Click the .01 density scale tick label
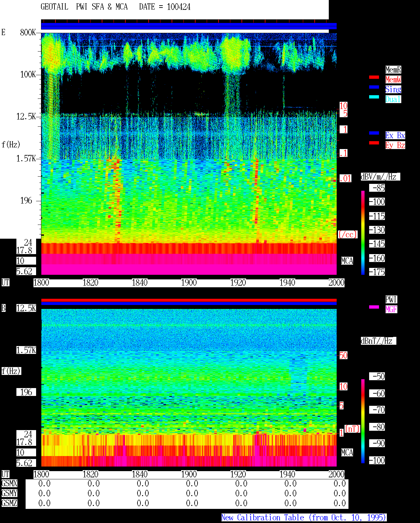The width and height of the screenshot is (420, 523). click(345, 179)
